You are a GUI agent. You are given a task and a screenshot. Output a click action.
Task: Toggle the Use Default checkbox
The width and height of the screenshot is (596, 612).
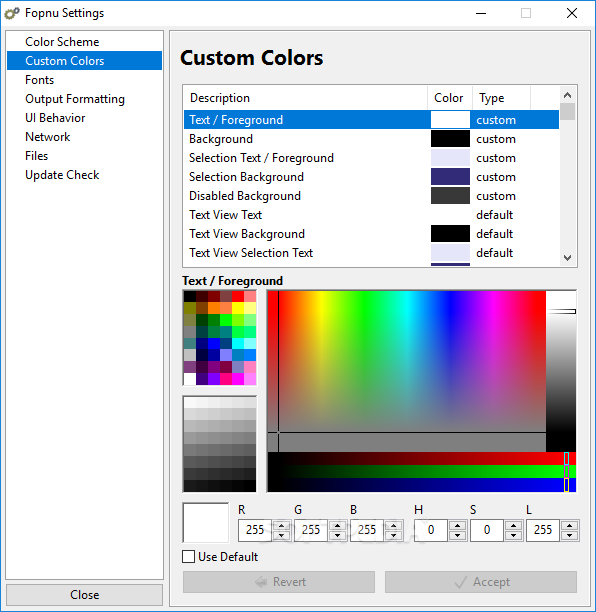pos(189,557)
